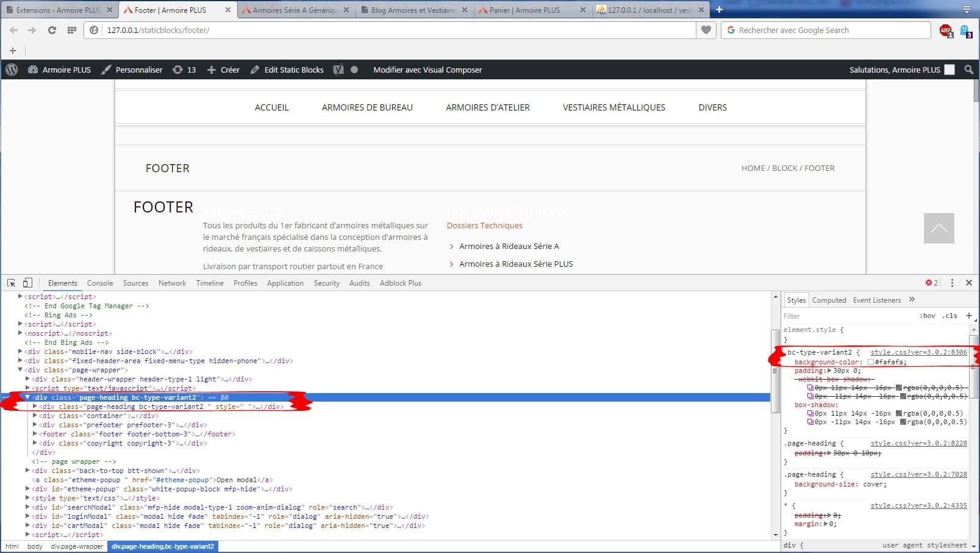Expand the header-wrapper header-type-1 light div
This screenshot has height=553, width=980.
[x=27, y=379]
